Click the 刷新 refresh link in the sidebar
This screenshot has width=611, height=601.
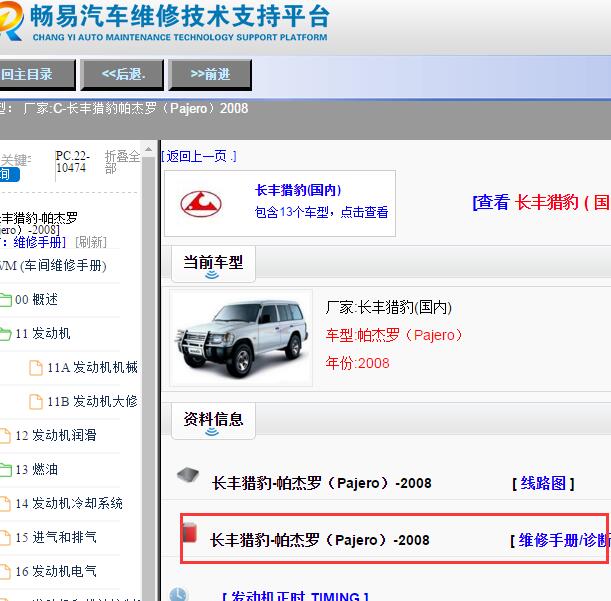pyautogui.click(x=91, y=242)
